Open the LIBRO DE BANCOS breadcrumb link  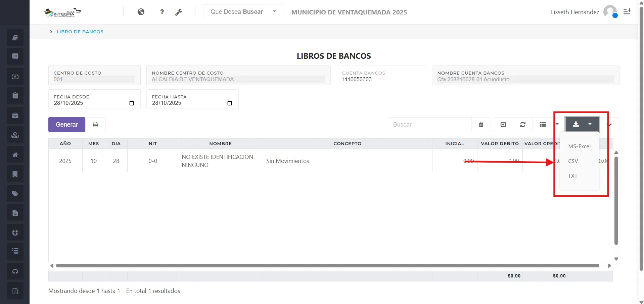(x=80, y=32)
